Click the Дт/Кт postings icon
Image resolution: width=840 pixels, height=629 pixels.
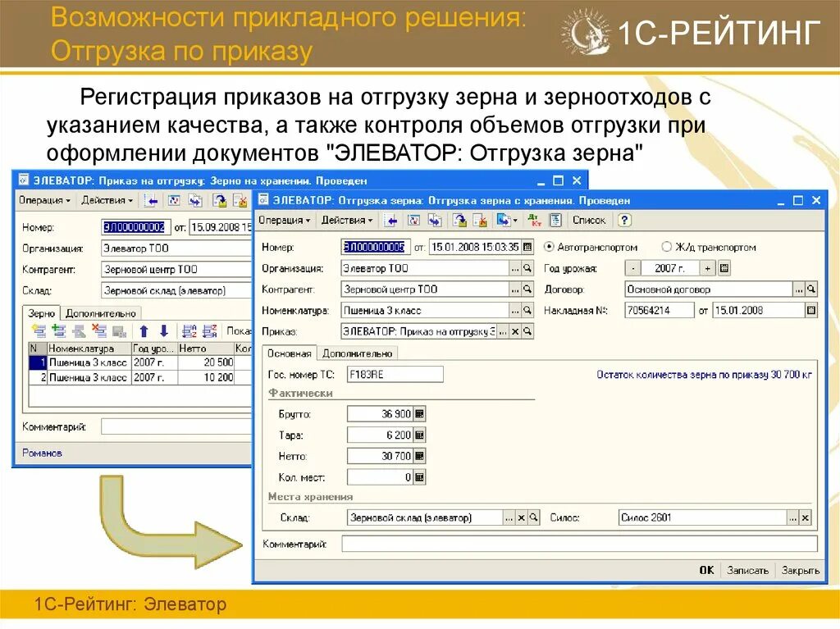click(x=534, y=221)
